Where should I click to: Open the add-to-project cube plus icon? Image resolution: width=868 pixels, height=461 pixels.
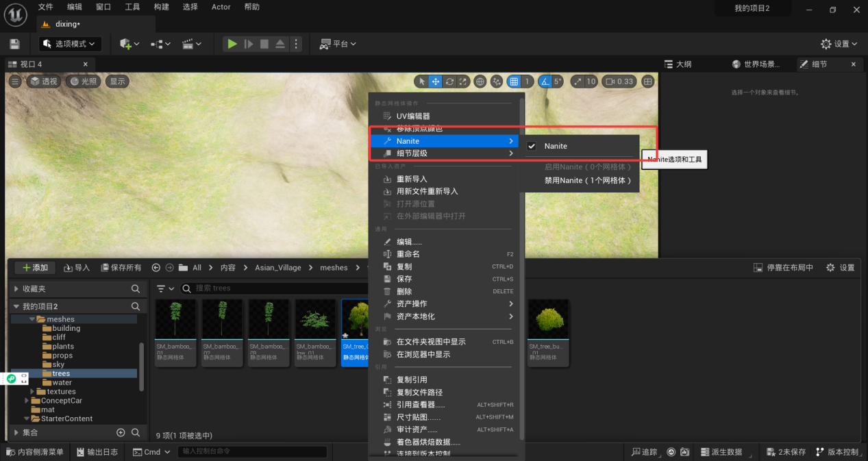(129, 44)
